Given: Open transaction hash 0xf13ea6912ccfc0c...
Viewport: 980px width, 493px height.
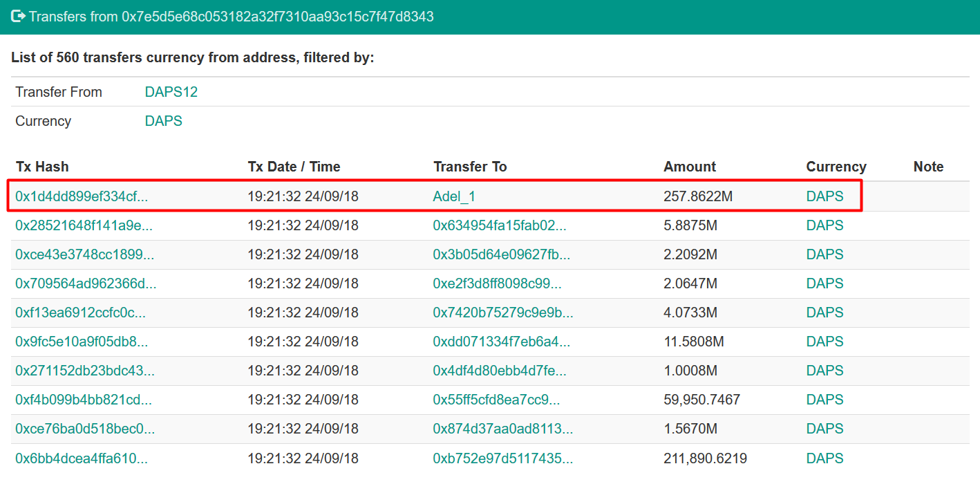Looking at the screenshot, I should click(x=80, y=313).
